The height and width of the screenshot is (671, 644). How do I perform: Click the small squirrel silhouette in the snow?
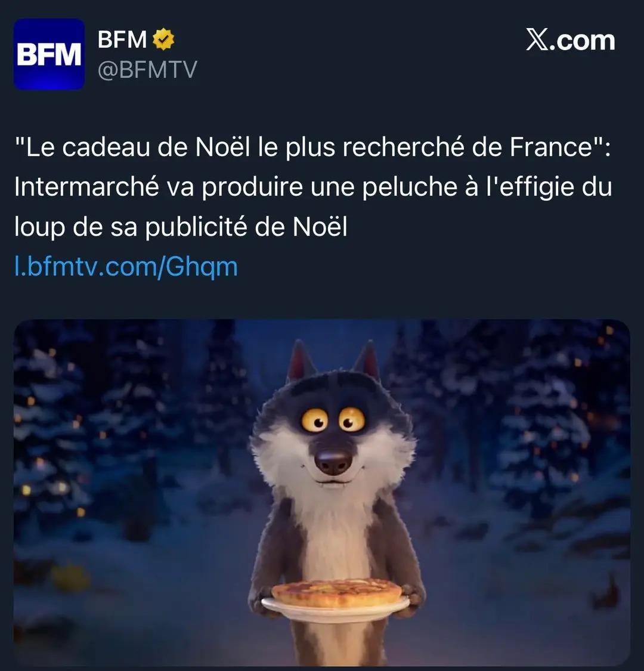(606, 592)
